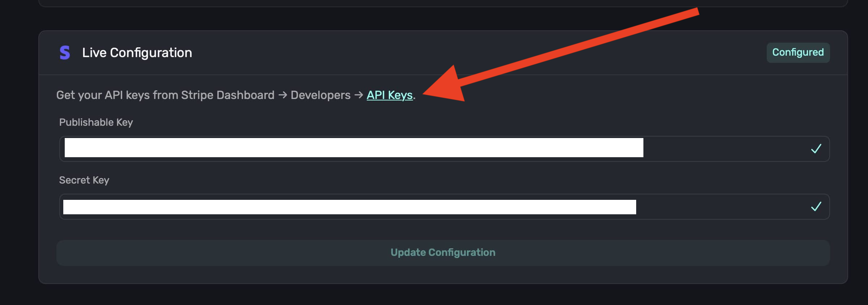Screen dimensions: 868x305
Task: Click the Publishable Key field label
Action: 96,123
